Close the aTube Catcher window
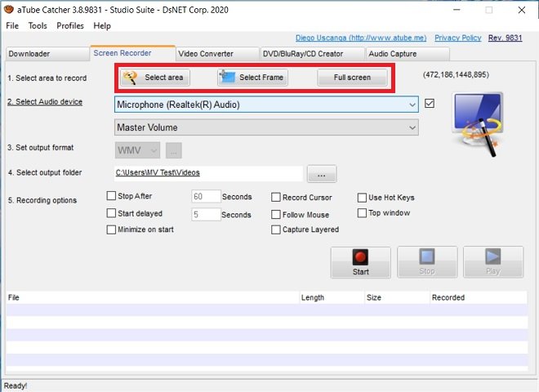 522,10
